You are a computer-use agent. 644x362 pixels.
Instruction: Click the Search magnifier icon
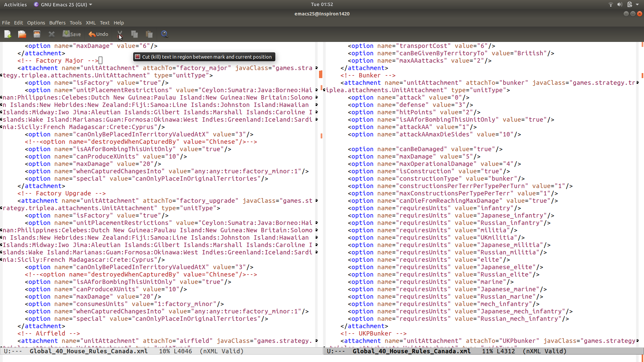[164, 34]
